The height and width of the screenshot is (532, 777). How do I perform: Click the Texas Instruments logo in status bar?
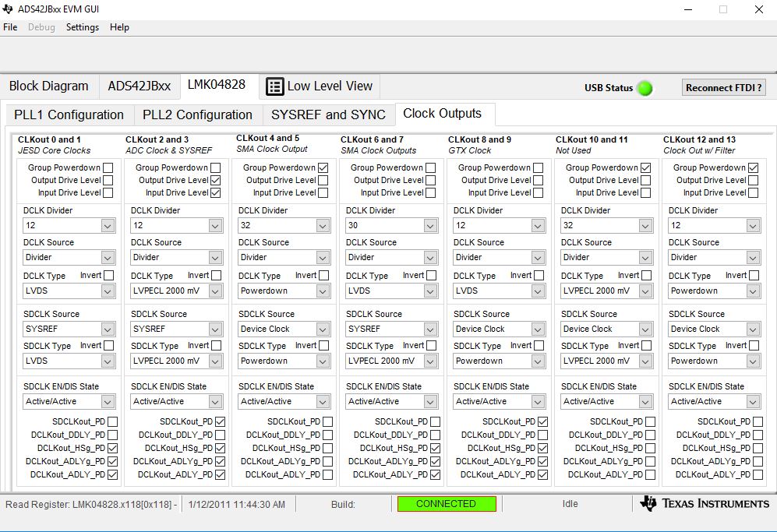pyautogui.click(x=705, y=503)
